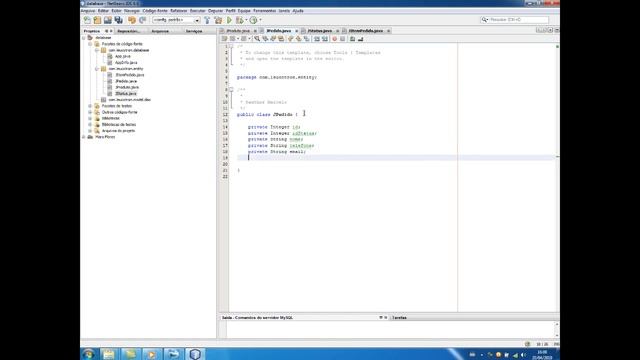640x360 pixels.
Task: Click Windows Start button on taskbar
Action: (x=89, y=354)
